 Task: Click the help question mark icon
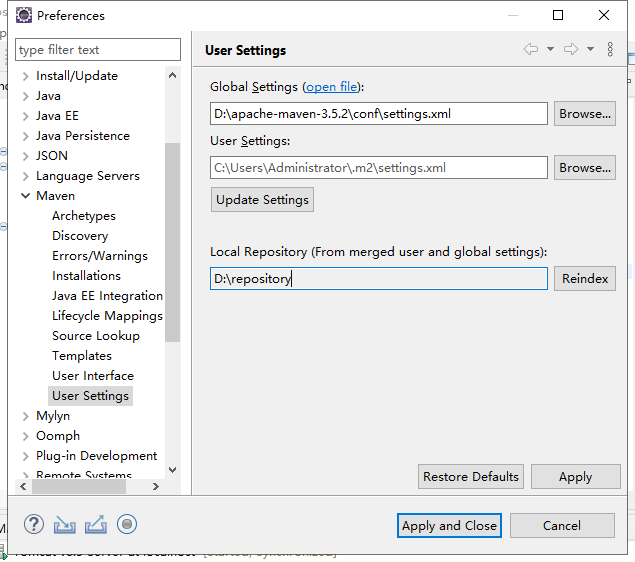click(x=34, y=524)
